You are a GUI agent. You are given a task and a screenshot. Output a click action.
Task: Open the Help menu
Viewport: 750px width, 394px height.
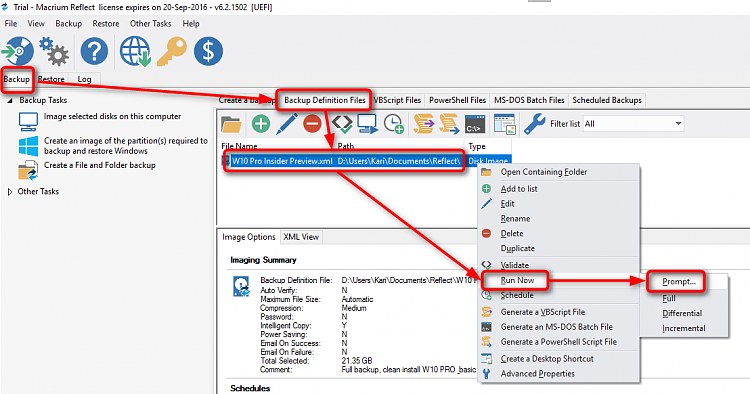191,23
